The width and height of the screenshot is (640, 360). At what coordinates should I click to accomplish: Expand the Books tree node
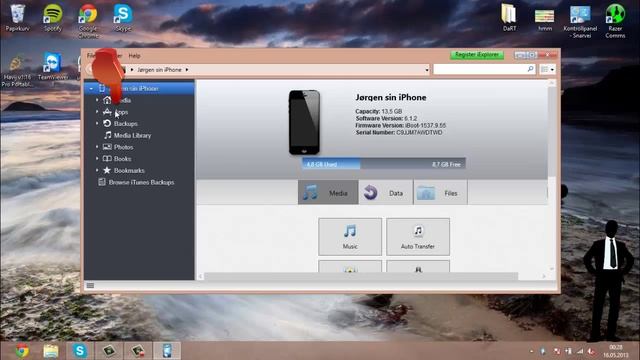coord(97,158)
